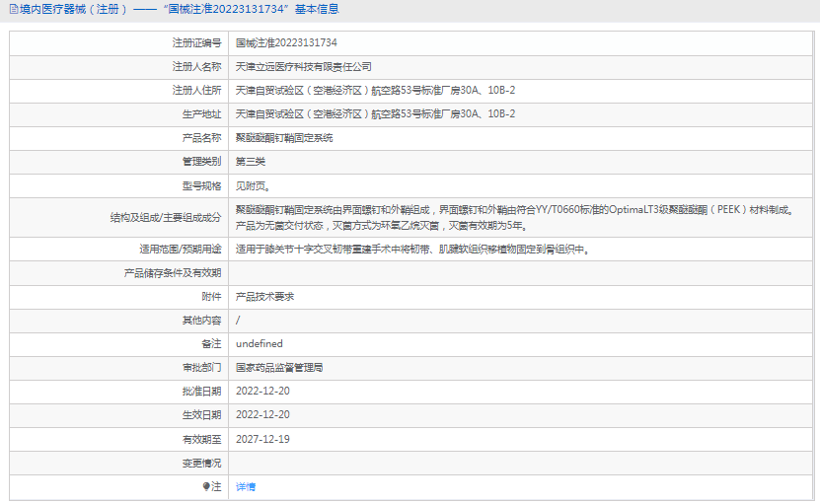This screenshot has width=820, height=504.
Task: Click the 产品储存条件及有效期 label
Action: [173, 273]
